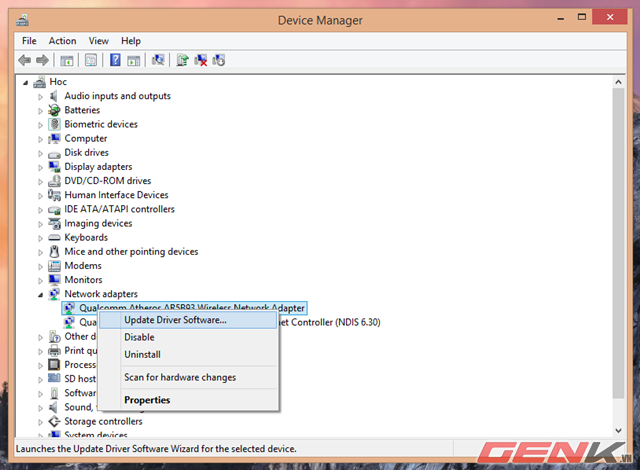640x470 pixels.
Task: Click the Properties toolbar icon
Action: tap(90, 60)
